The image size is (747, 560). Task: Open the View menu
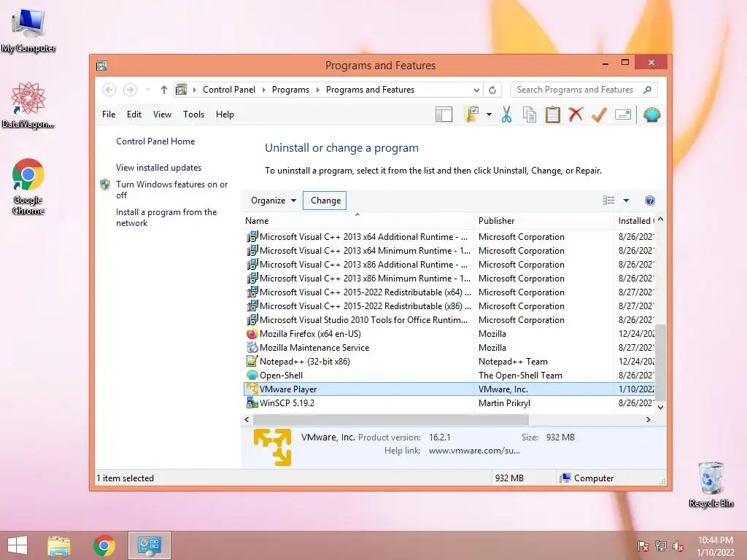pyautogui.click(x=162, y=114)
